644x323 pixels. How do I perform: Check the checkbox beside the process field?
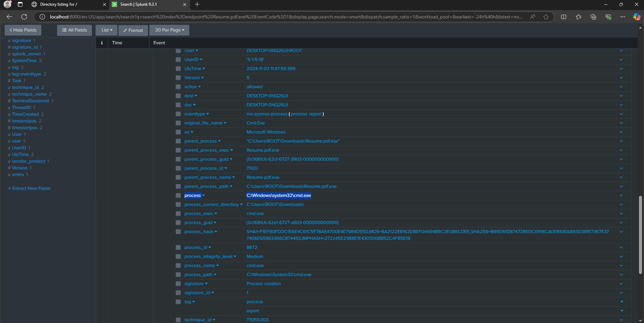[178, 195]
